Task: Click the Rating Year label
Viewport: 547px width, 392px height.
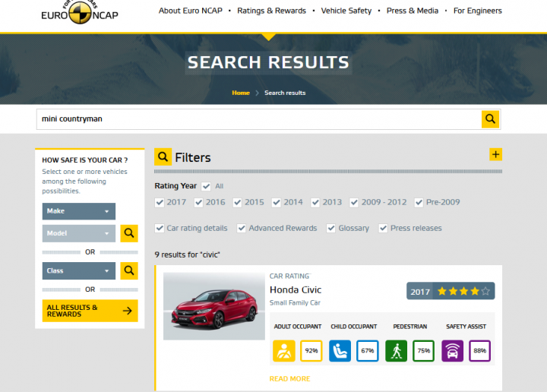Action: point(175,186)
